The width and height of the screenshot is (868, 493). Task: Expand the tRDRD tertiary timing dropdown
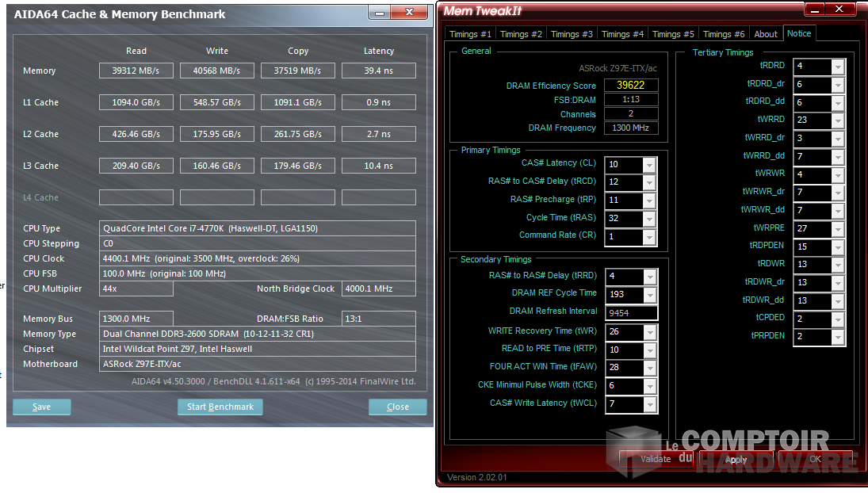point(838,67)
